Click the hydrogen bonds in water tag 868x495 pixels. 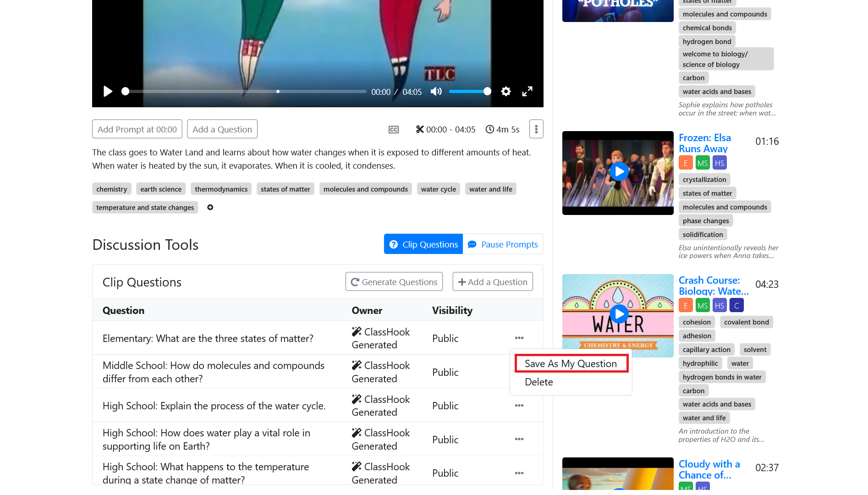pos(722,377)
